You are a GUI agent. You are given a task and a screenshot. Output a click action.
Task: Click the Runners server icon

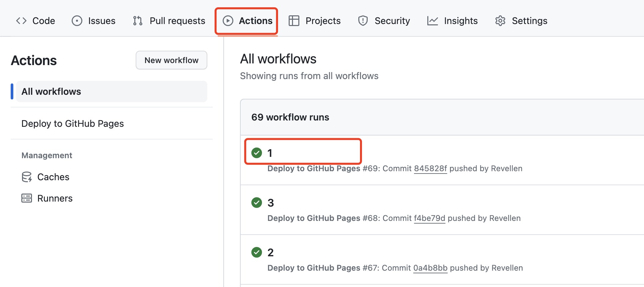(x=27, y=198)
